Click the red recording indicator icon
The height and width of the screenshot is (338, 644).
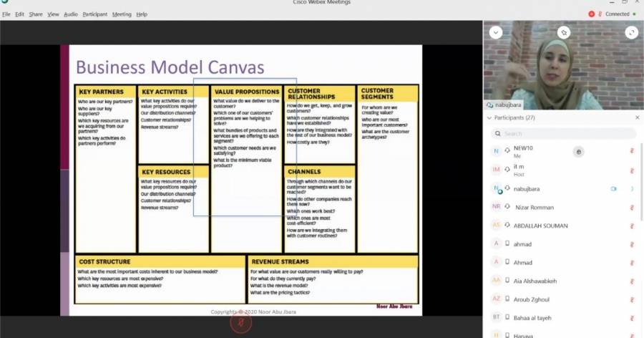coord(591,14)
